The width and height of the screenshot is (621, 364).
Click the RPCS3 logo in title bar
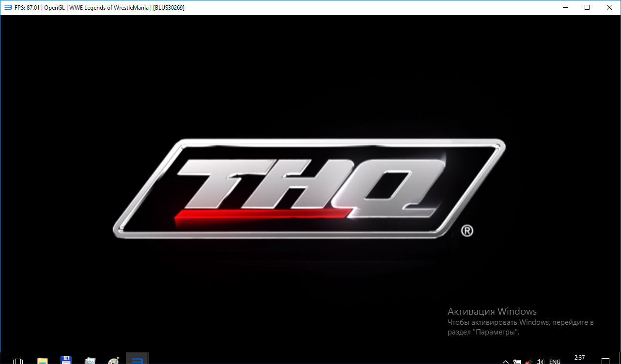[8, 7]
